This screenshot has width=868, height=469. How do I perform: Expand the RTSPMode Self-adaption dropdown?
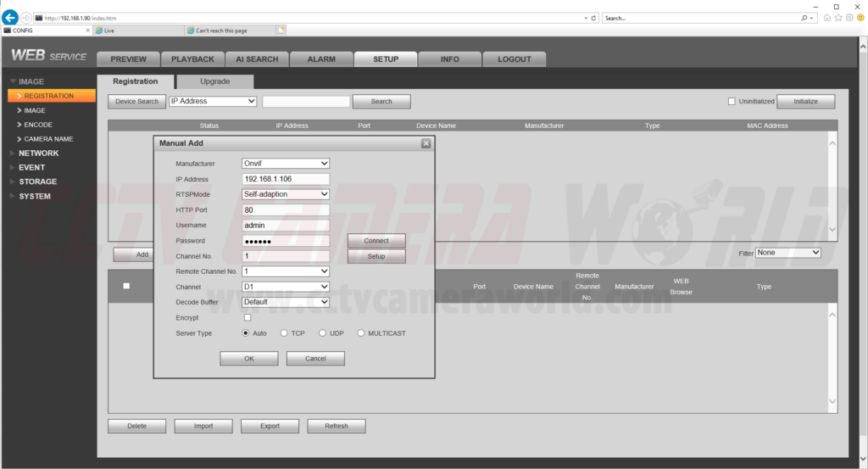pyautogui.click(x=286, y=194)
